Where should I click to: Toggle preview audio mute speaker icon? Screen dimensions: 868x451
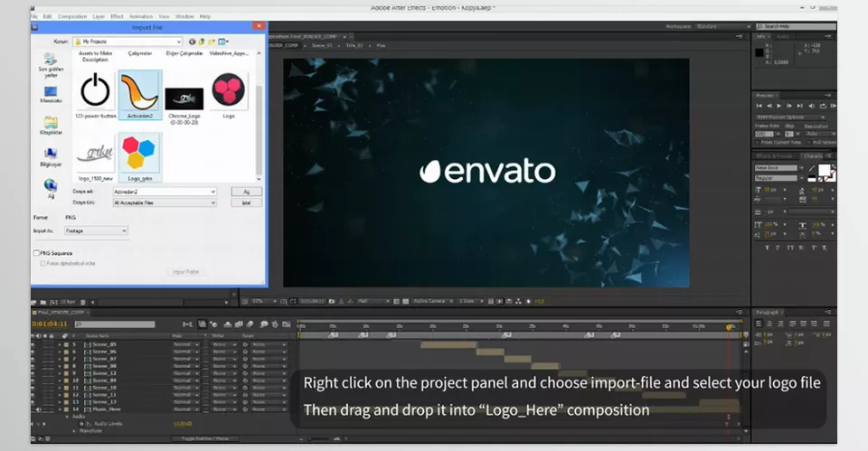[x=812, y=106]
